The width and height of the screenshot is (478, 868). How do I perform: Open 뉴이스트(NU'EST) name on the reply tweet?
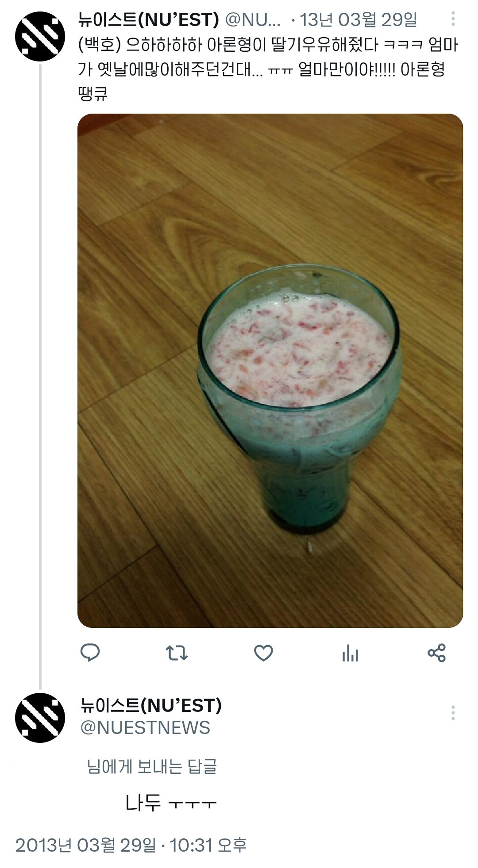pos(151,705)
